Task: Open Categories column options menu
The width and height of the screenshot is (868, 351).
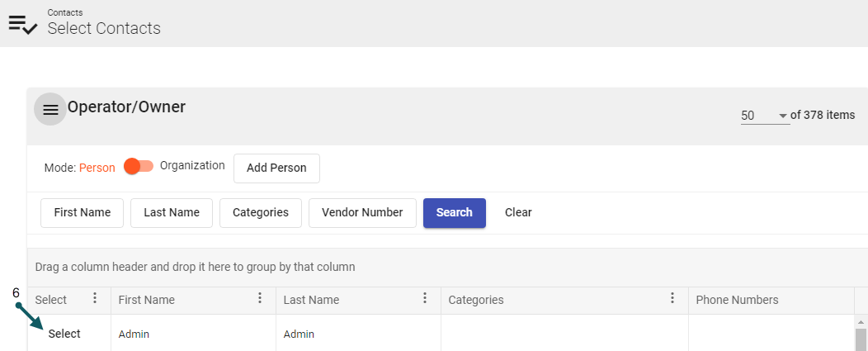Action: tap(672, 299)
